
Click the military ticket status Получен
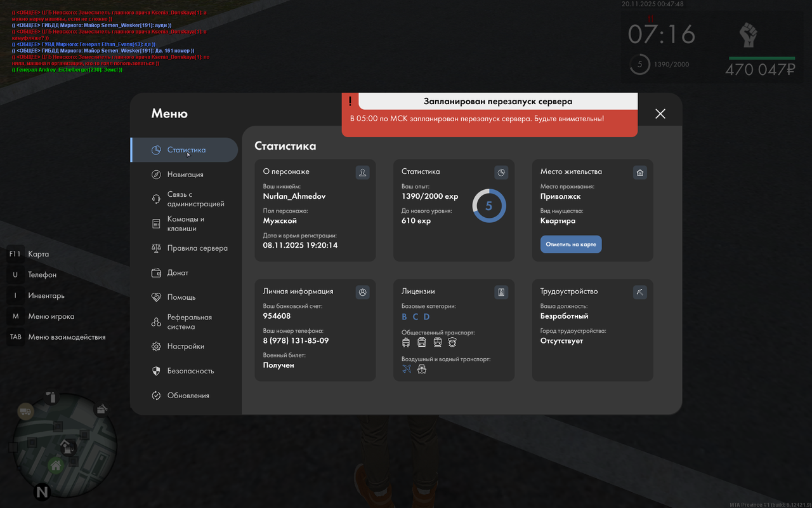pyautogui.click(x=278, y=365)
